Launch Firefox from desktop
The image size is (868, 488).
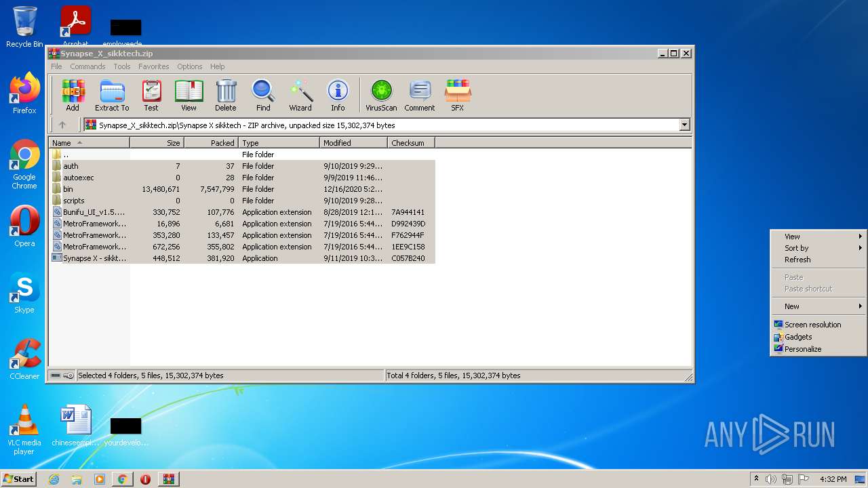(24, 94)
